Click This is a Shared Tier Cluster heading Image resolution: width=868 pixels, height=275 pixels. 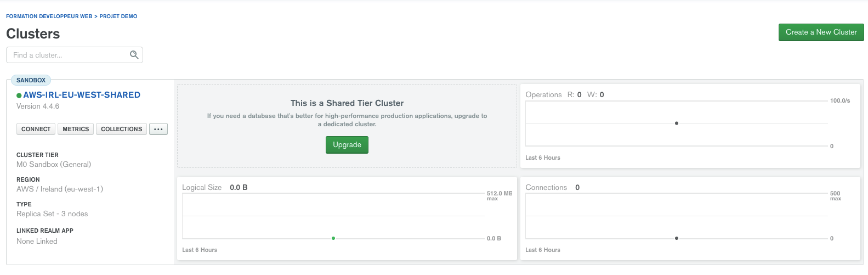[347, 103]
